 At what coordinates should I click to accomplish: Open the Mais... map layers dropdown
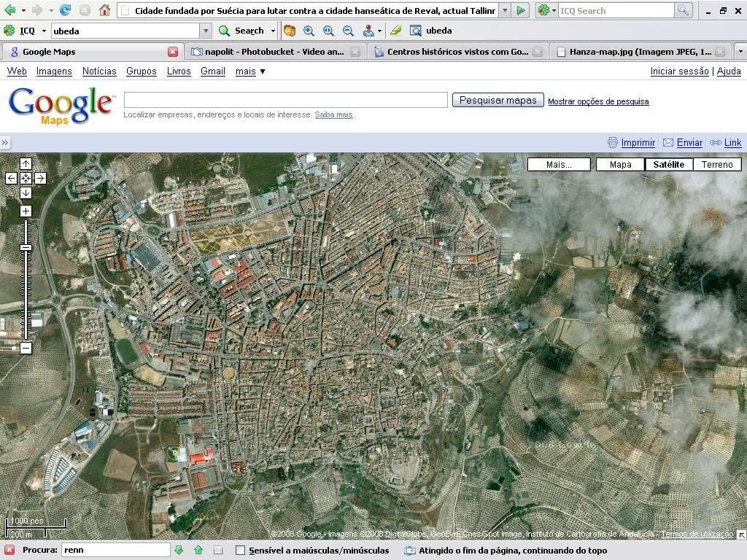coord(559,165)
